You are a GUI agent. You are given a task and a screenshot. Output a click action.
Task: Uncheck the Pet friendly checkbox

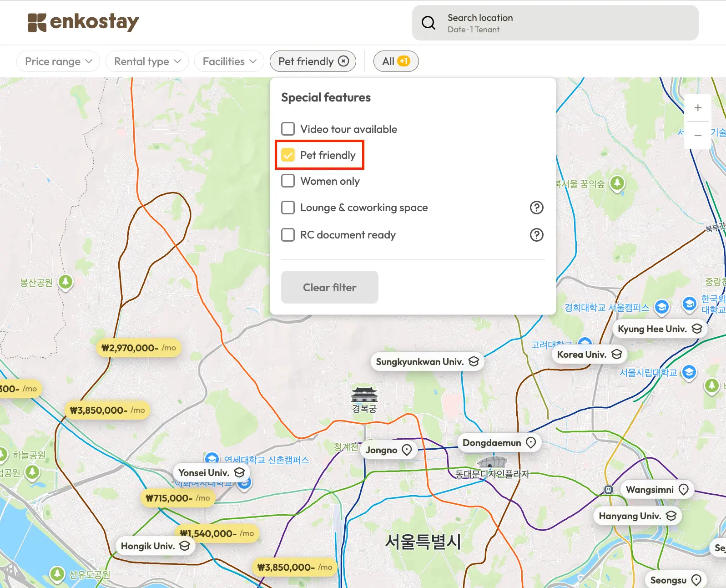pyautogui.click(x=288, y=155)
